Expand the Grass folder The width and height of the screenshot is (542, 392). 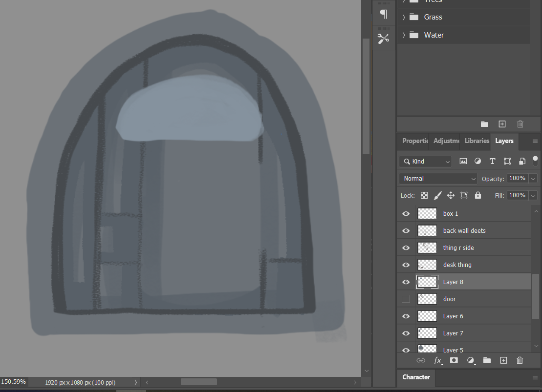tap(403, 17)
